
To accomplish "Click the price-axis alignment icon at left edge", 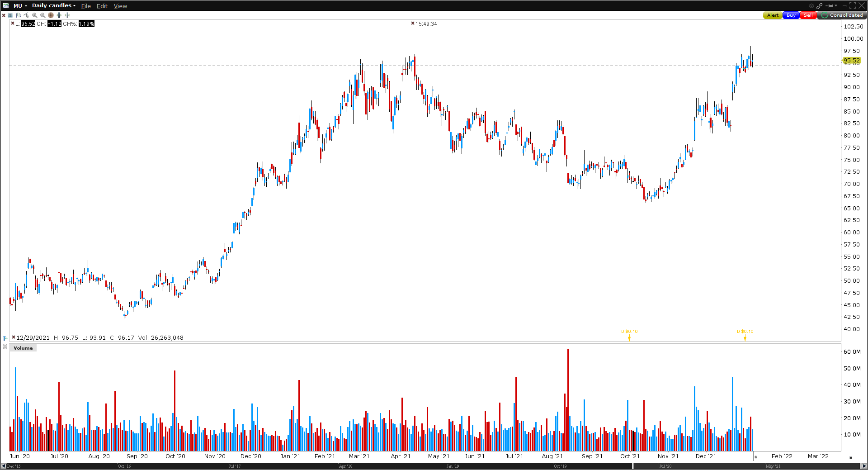I will click(x=5, y=338).
